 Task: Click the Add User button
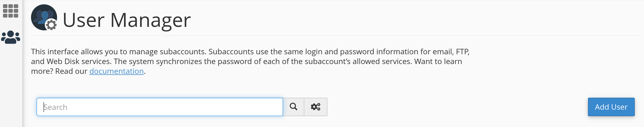(x=611, y=107)
